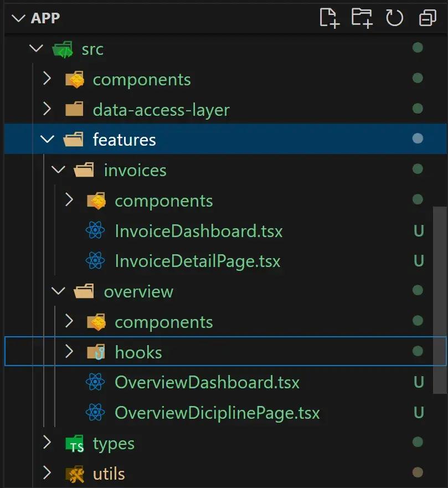Expand the types folder chevron
The image size is (448, 488).
pos(47,442)
